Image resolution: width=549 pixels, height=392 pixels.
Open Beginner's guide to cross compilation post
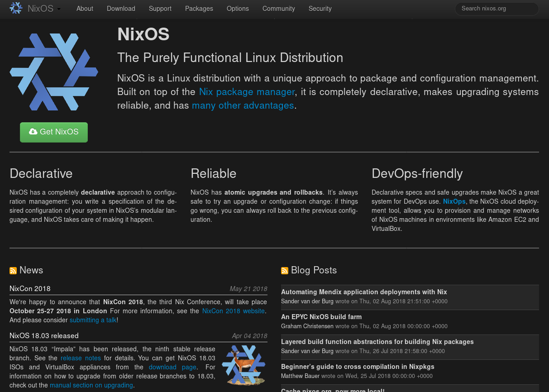pos(358,367)
